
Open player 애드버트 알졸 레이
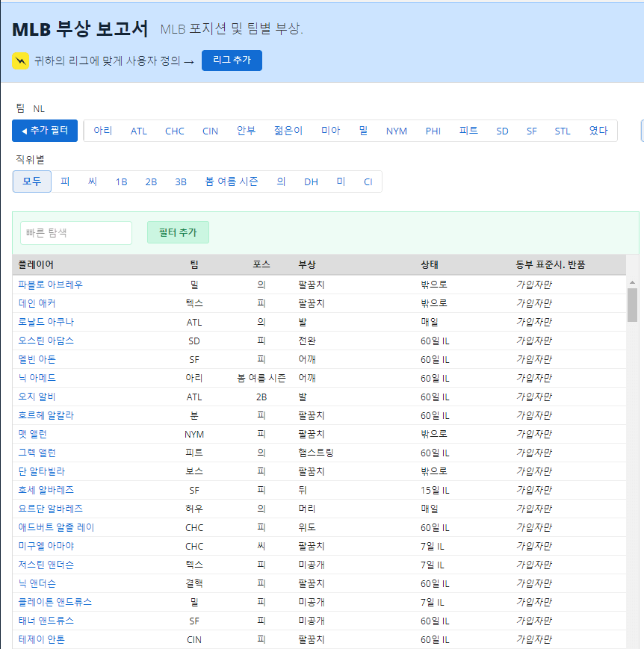[x=56, y=527]
